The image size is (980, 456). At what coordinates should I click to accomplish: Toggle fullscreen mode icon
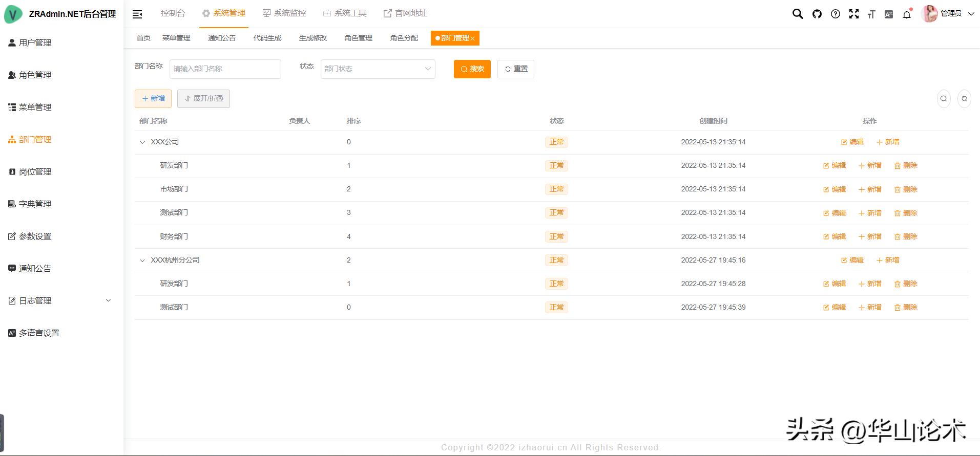click(x=853, y=14)
